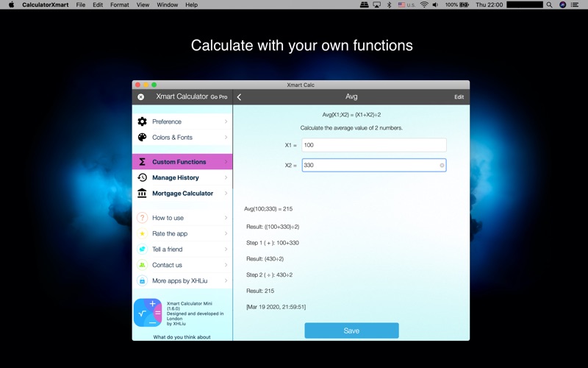Expand Contact us row chevron
588x368 pixels.
click(226, 265)
